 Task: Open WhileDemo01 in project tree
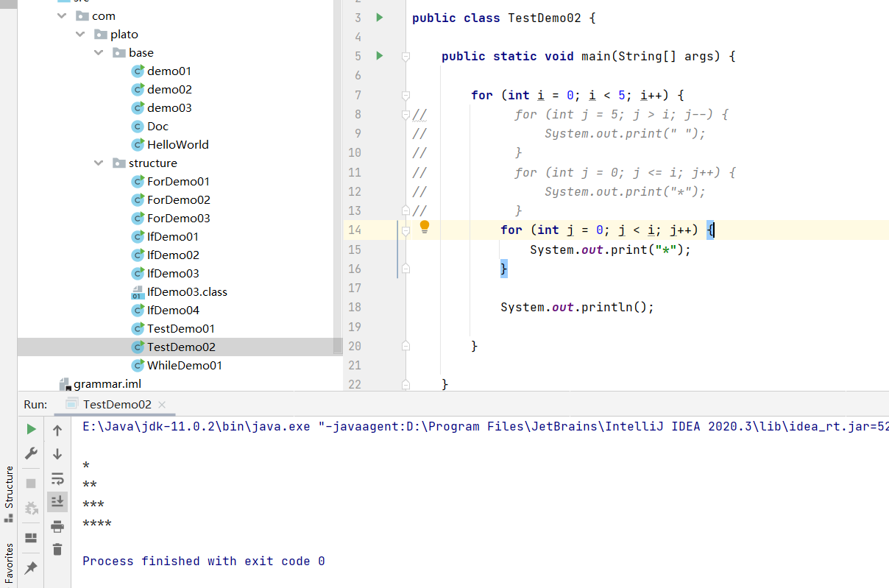pyautogui.click(x=184, y=366)
